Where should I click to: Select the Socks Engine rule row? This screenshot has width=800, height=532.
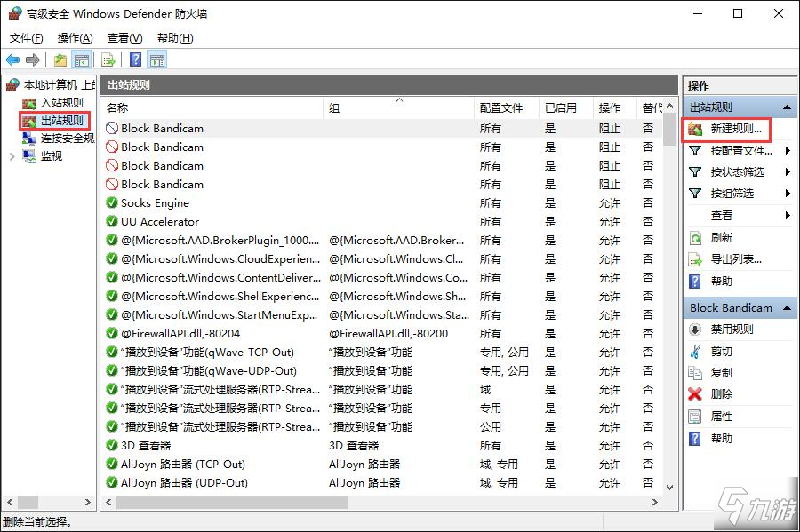pos(381,202)
